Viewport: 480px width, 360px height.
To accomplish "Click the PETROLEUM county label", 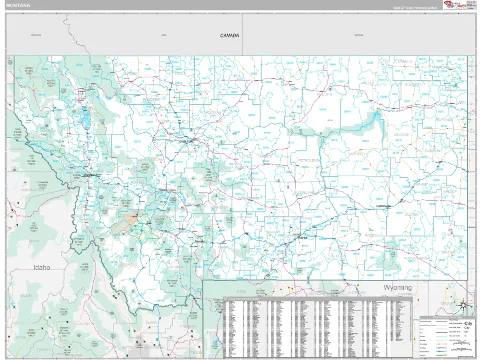I will point(308,160).
